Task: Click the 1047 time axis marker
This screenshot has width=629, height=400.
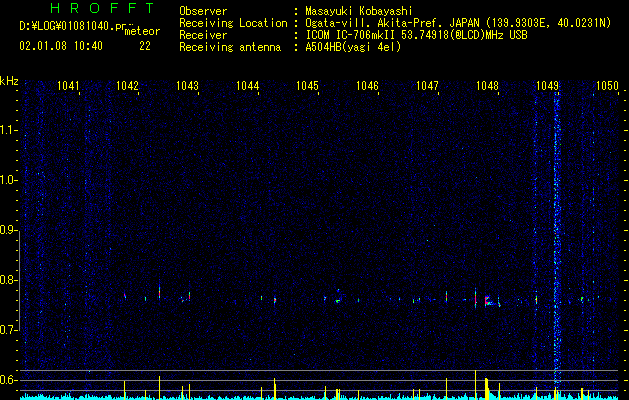Action: coord(427,85)
